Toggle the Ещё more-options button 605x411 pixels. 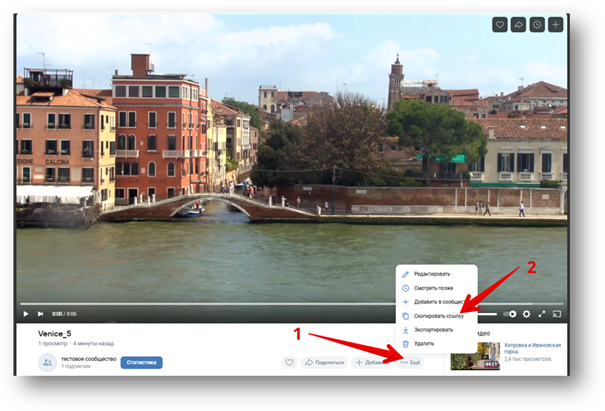click(x=410, y=362)
